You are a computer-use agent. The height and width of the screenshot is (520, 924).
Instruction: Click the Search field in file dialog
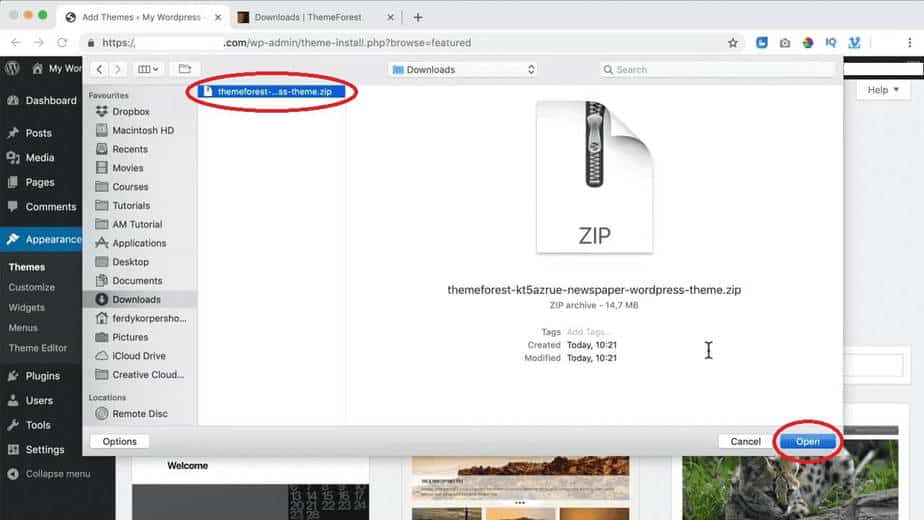[x=717, y=69]
